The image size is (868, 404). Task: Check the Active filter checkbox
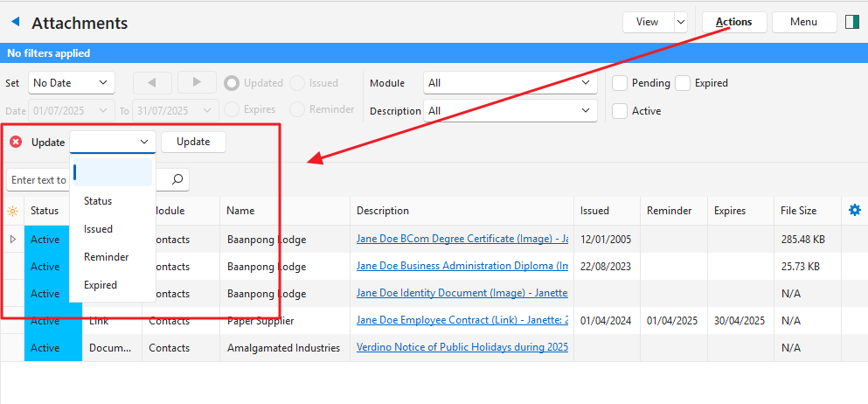[x=620, y=111]
